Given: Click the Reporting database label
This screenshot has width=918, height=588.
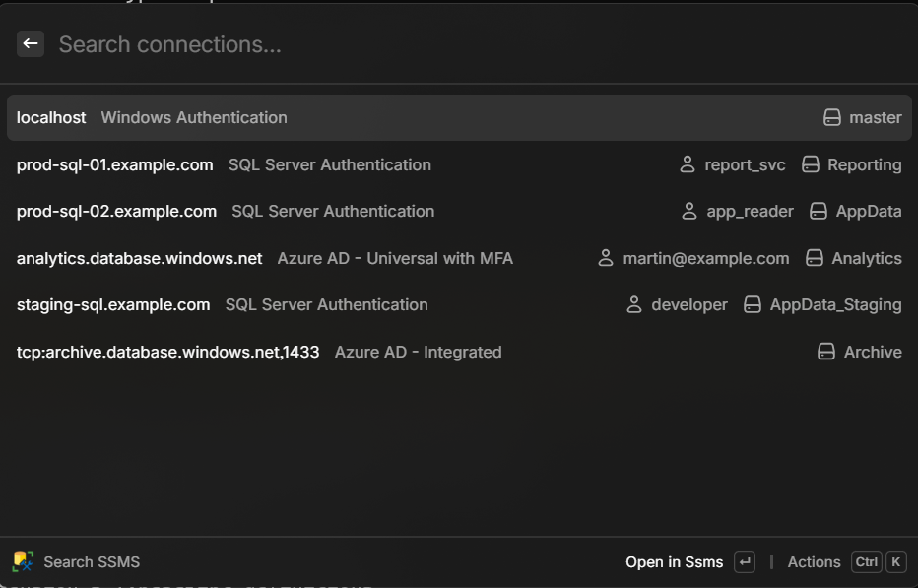Looking at the screenshot, I should (x=864, y=165).
